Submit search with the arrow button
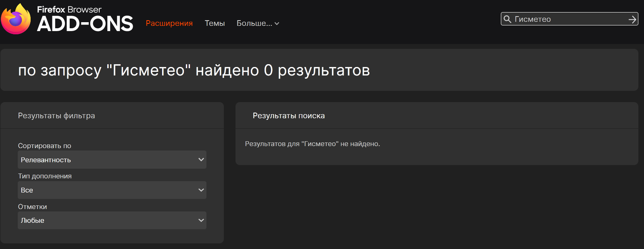 [632, 19]
